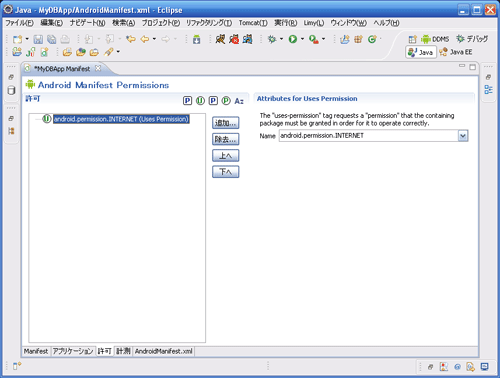
Task: Switch to the Java EE perspective
Action: point(456,52)
